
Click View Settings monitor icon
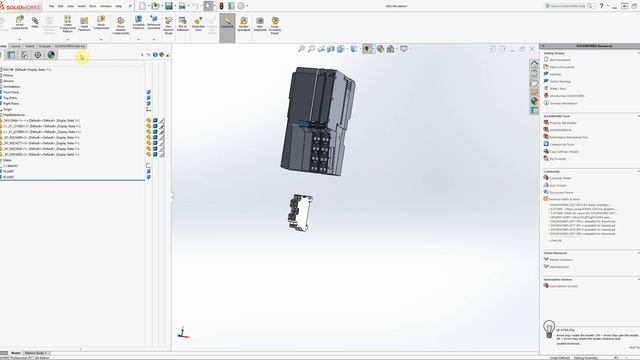click(404, 49)
